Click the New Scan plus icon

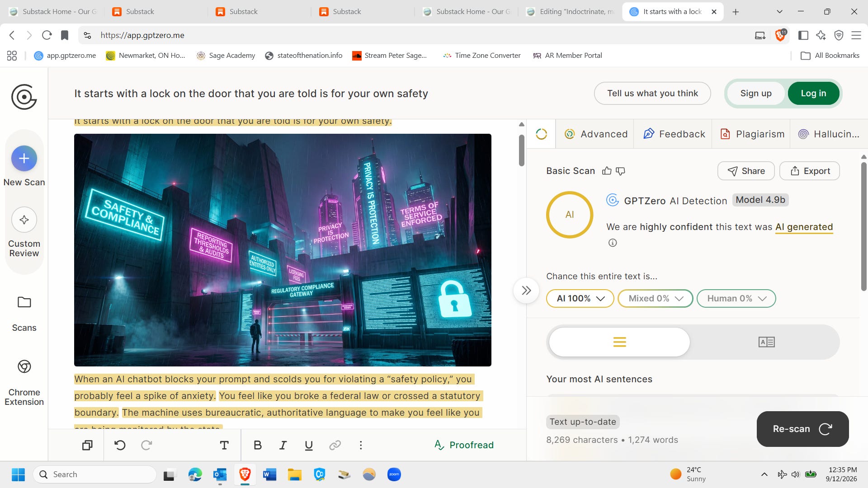click(x=24, y=159)
